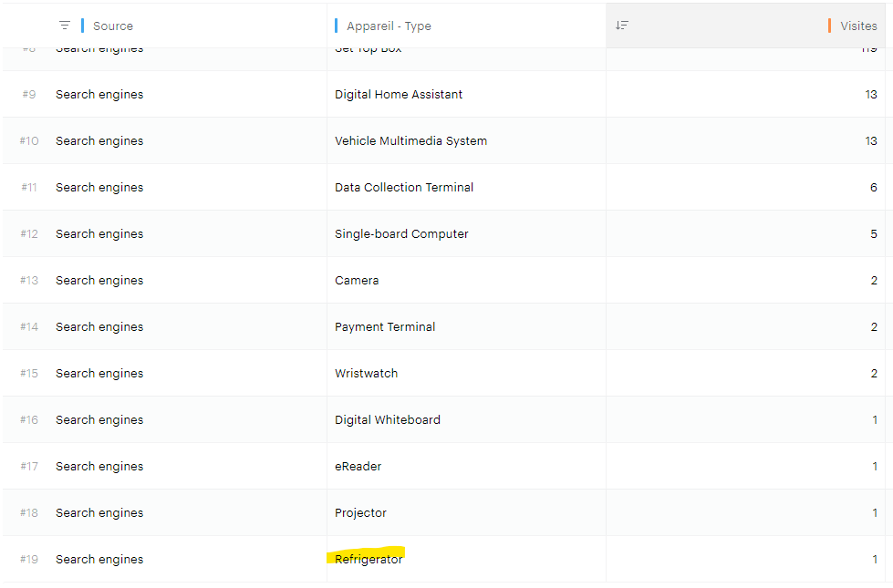Click visits value 2 for Camera
This screenshot has height=588, width=893.
tap(874, 281)
